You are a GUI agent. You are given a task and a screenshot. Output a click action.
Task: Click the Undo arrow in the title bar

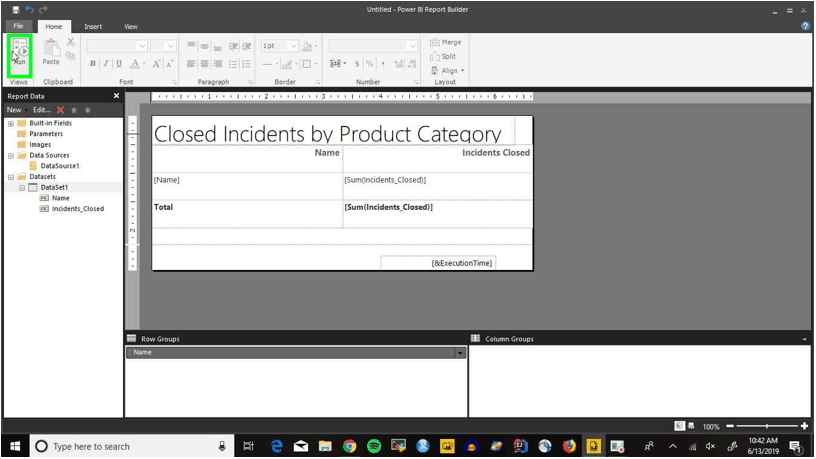30,9
